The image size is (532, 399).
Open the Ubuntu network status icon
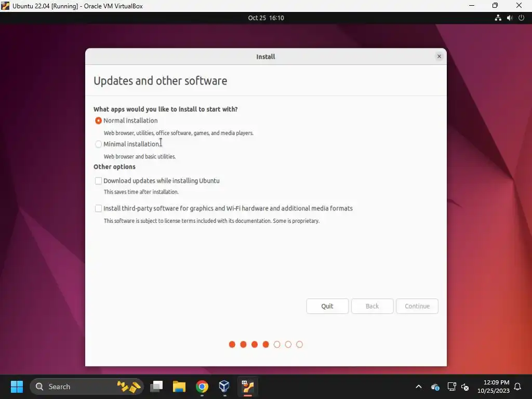pyautogui.click(x=498, y=18)
